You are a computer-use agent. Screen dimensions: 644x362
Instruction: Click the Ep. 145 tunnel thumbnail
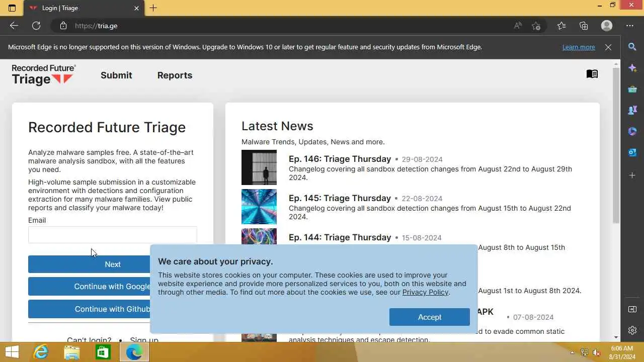(x=259, y=207)
